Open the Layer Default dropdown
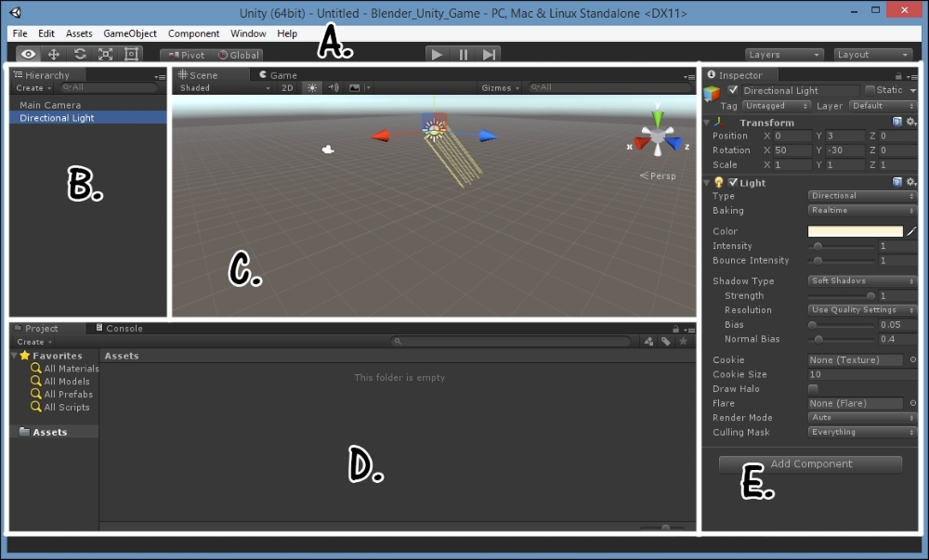Viewport: 929px width, 560px height. tap(883, 106)
